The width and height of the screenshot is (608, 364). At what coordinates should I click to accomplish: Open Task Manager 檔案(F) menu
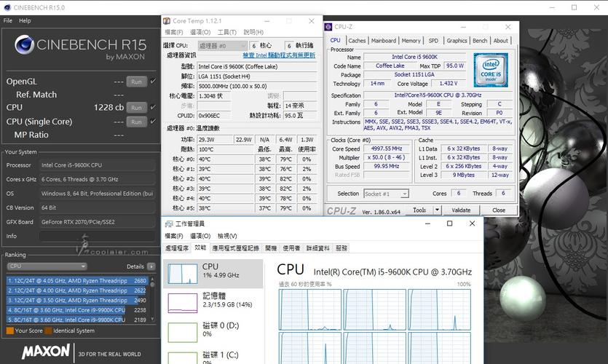(174, 236)
